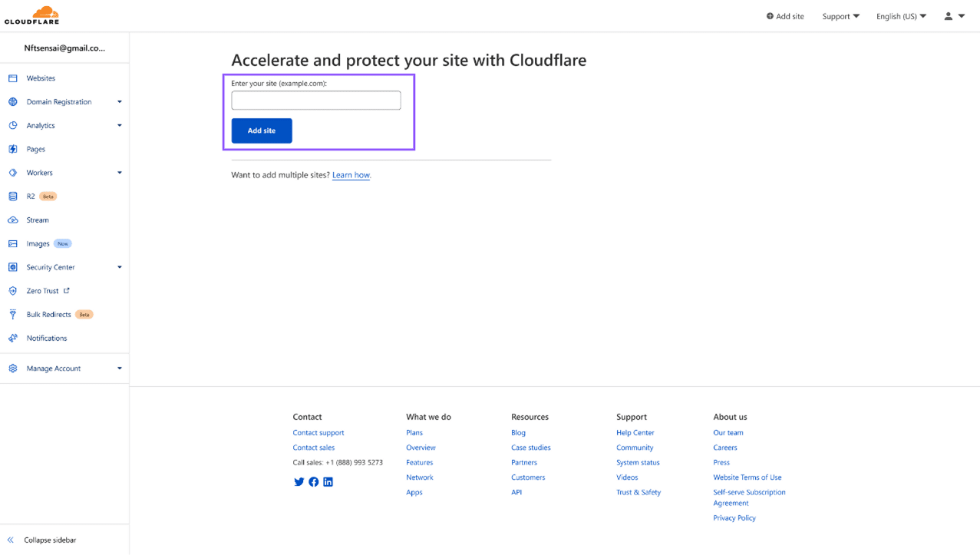Click the Analytics clock icon

click(x=12, y=125)
